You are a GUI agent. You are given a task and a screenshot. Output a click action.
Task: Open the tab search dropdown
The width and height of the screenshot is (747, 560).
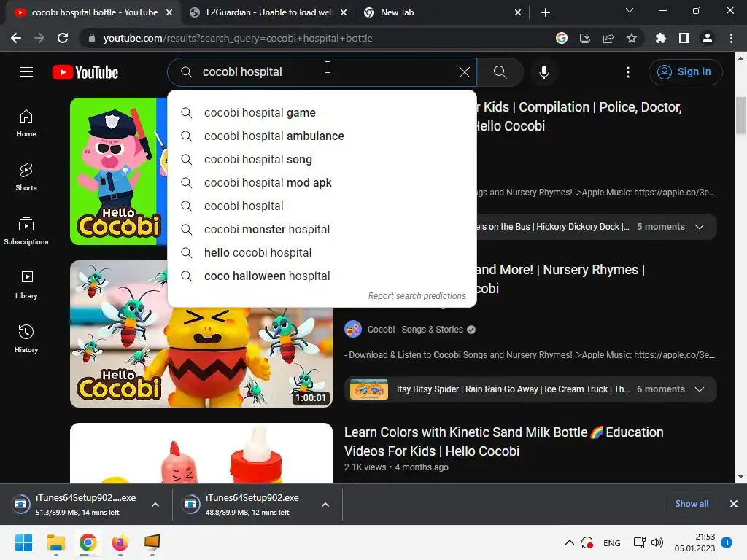point(630,10)
